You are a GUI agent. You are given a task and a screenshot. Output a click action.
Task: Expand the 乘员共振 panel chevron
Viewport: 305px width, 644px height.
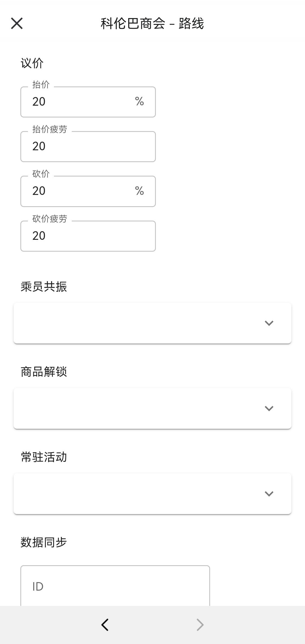269,323
